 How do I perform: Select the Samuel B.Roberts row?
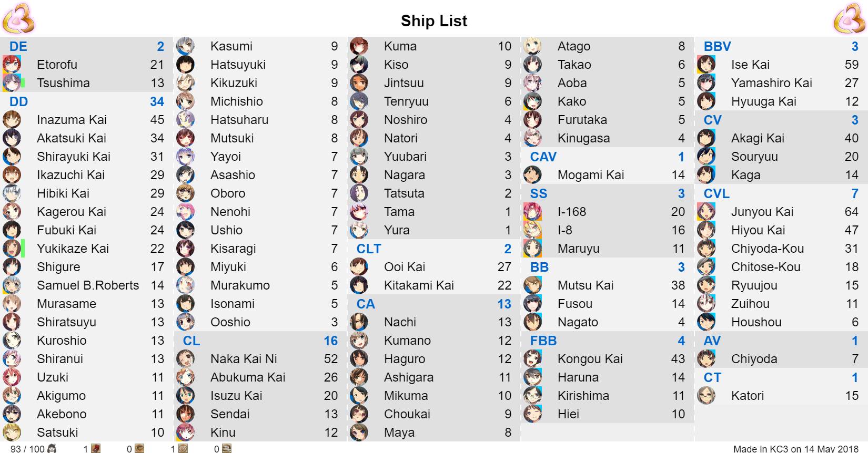pos(87,285)
